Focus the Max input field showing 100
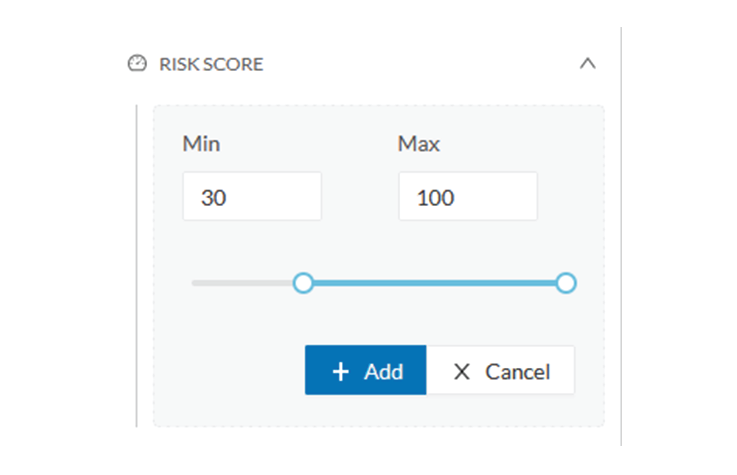Screen dimensions: 737x475 point(467,197)
